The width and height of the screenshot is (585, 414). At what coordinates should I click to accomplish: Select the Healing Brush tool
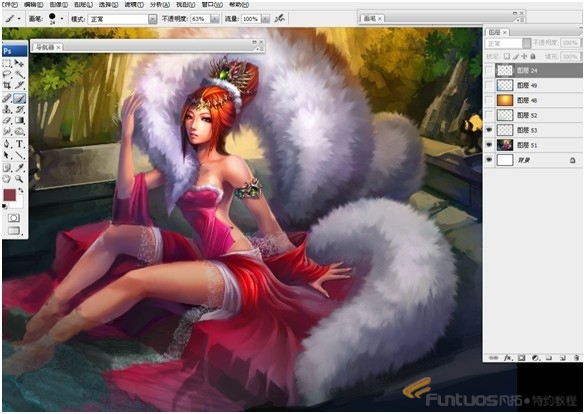point(7,98)
